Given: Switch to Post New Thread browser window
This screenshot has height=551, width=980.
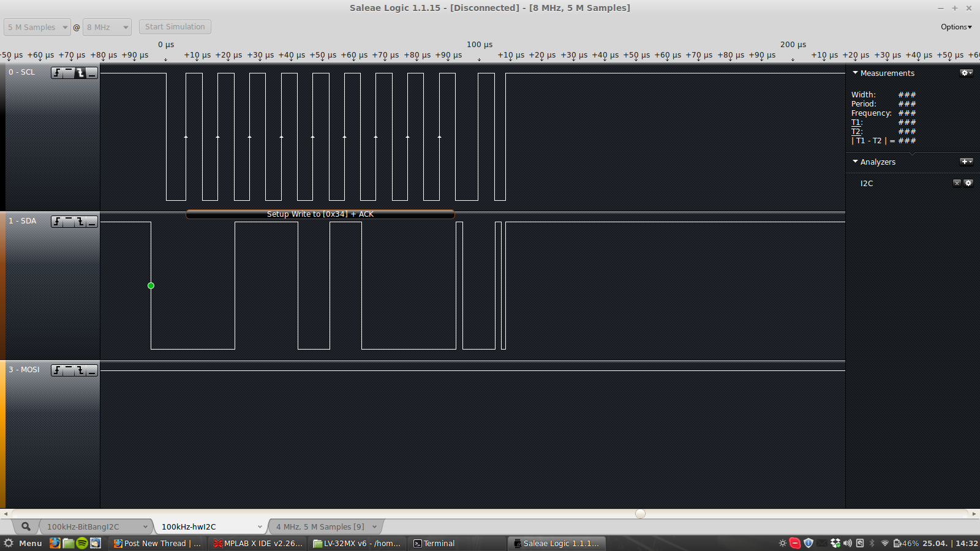Looking at the screenshot, I should click(x=157, y=544).
